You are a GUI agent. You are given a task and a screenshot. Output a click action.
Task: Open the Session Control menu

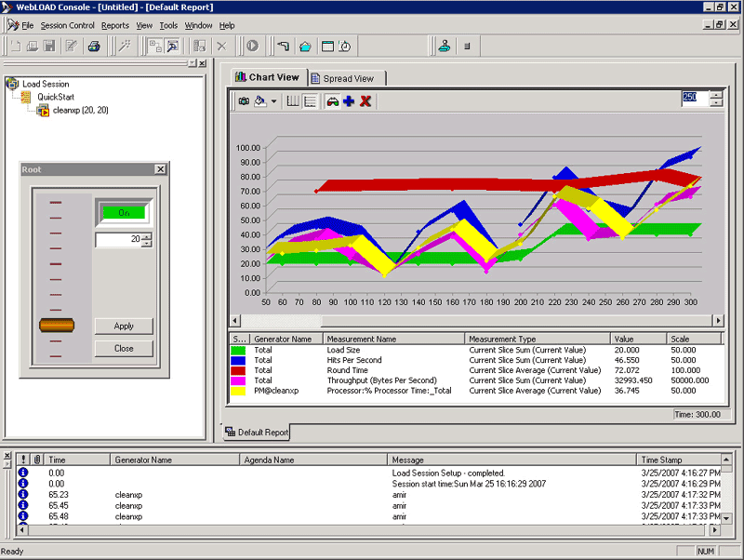coord(68,25)
